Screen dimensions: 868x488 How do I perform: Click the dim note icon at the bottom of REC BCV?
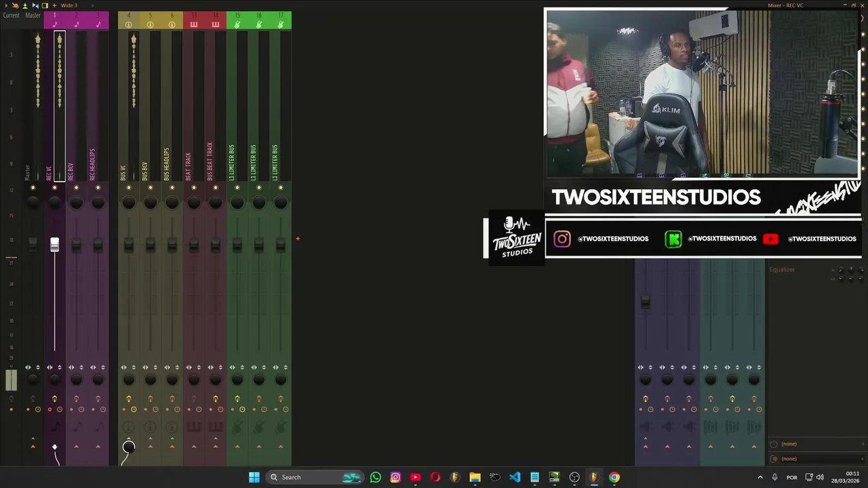[x=76, y=427]
